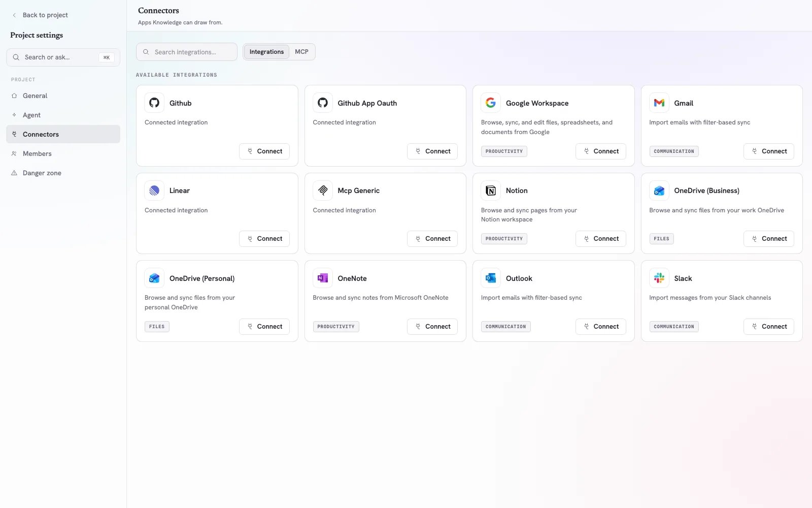Click the Github logo icon
812x508 pixels.
tap(154, 103)
